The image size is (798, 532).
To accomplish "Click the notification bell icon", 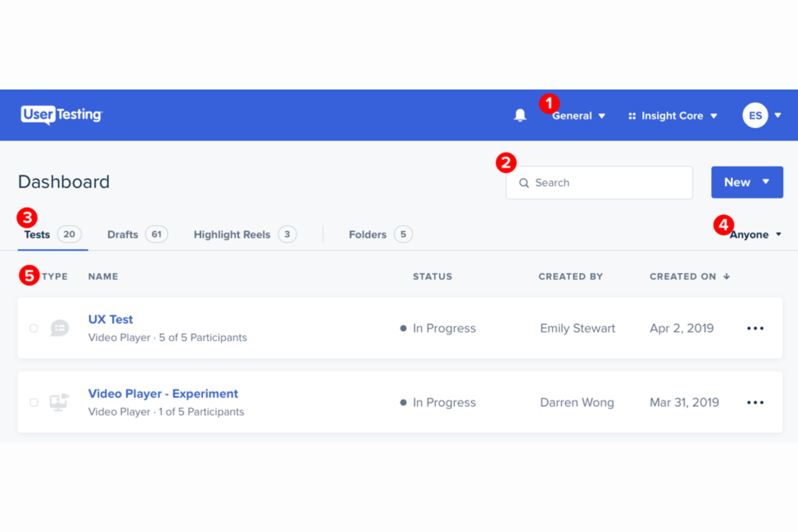I will 519,115.
